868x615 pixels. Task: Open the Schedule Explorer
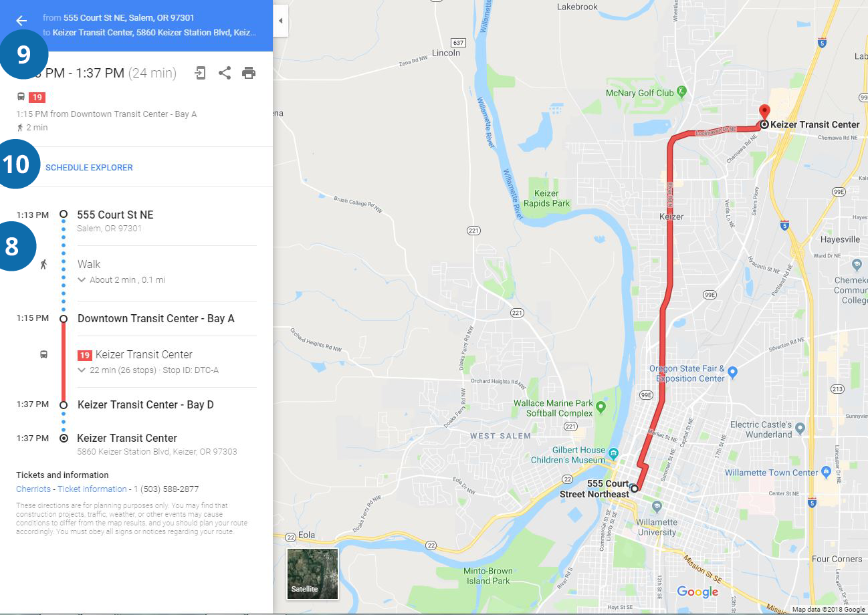(x=89, y=167)
